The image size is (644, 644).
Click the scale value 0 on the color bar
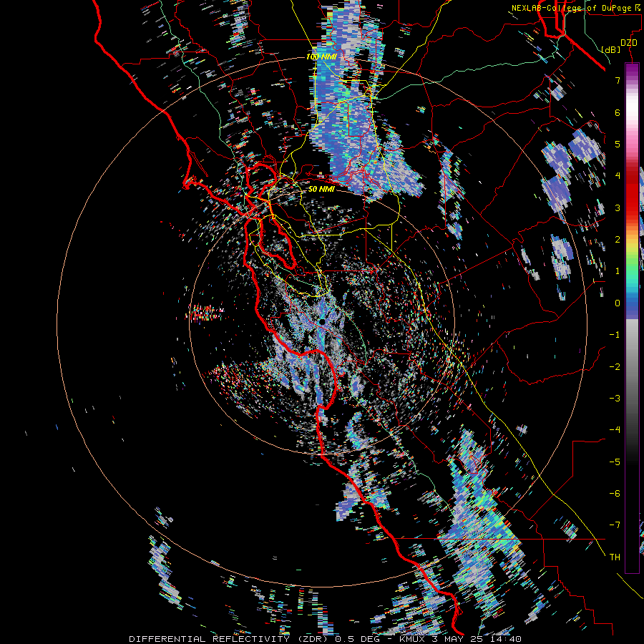618,303
